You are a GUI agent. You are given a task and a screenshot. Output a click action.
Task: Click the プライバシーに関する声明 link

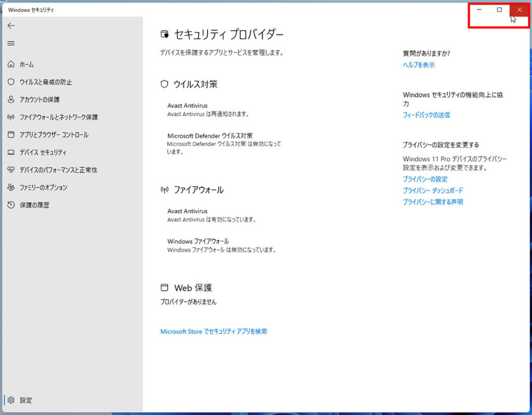click(x=433, y=202)
